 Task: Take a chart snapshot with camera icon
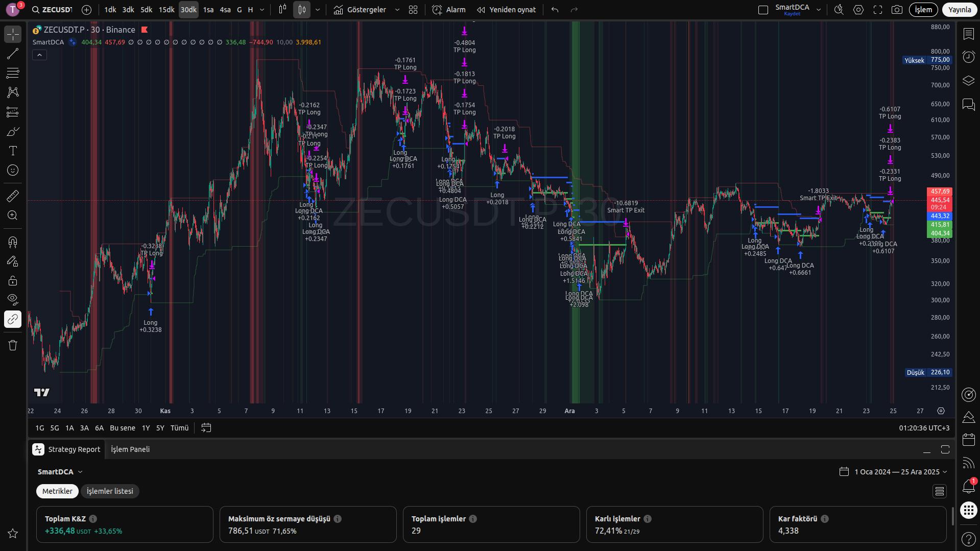[896, 10]
